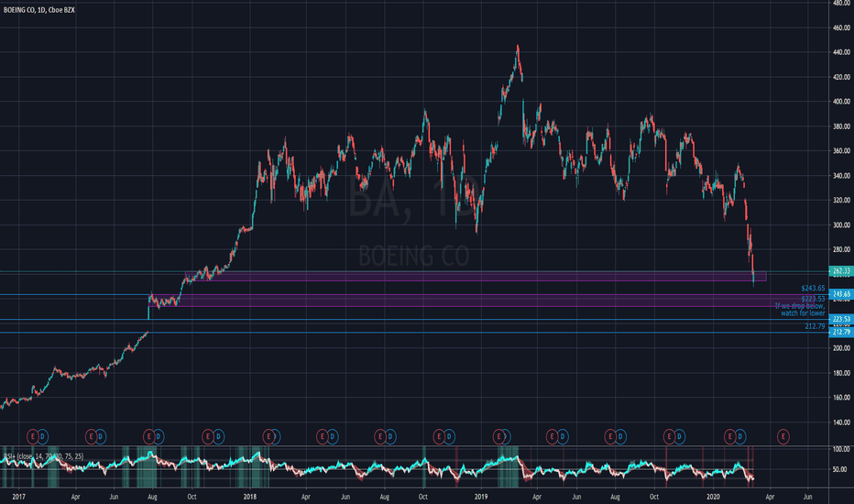This screenshot has width=854, height=504.
Task: Click the 440.00 price scale label
Action: [x=841, y=52]
